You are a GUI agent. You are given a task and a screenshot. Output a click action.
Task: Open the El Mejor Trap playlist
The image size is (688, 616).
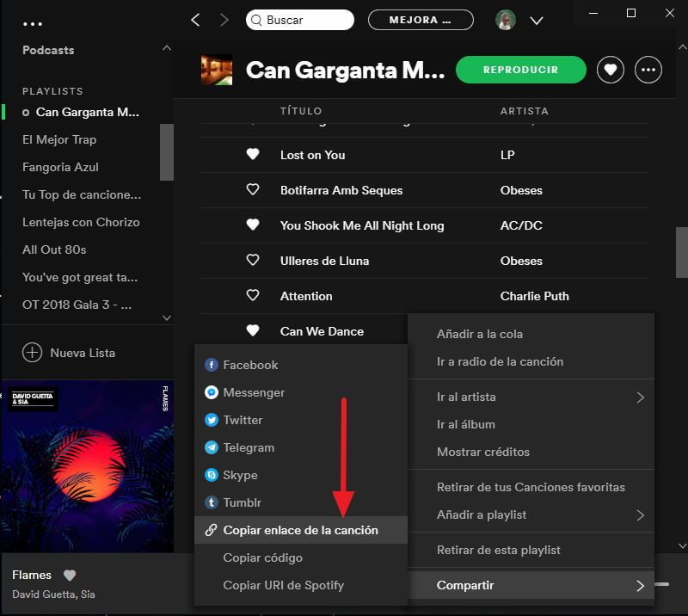(59, 139)
